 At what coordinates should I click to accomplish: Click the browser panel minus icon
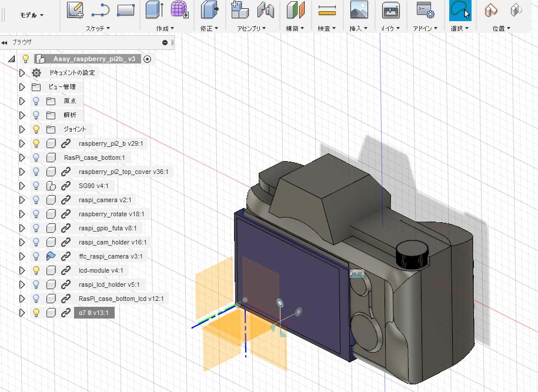coord(165,42)
